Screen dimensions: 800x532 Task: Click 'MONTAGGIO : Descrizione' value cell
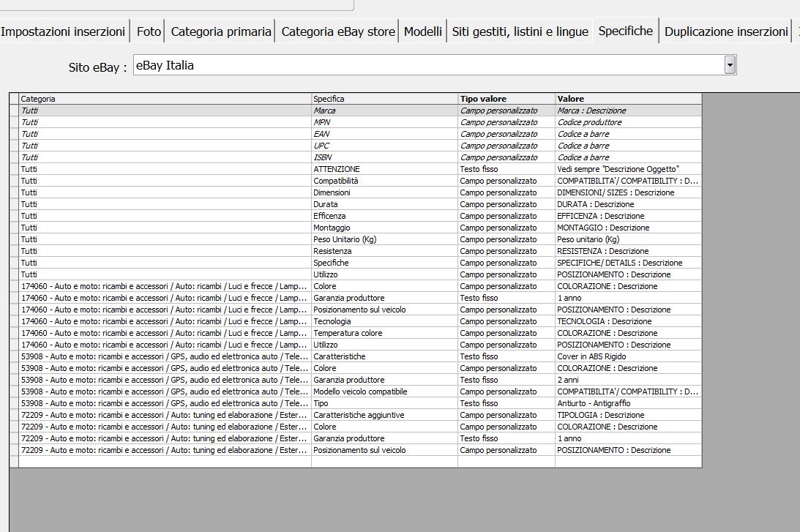pyautogui.click(x=629, y=228)
